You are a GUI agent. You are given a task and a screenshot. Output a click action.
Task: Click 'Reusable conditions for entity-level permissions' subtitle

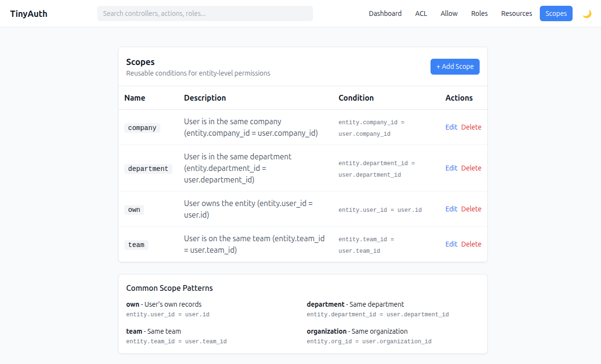(198, 73)
